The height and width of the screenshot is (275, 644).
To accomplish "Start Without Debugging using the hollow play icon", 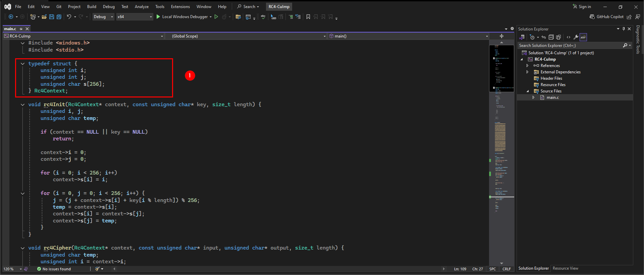I will click(216, 17).
